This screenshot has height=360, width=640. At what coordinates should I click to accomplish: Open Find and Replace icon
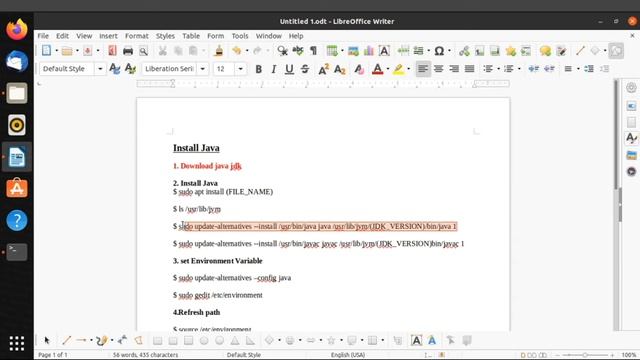pos(282,51)
